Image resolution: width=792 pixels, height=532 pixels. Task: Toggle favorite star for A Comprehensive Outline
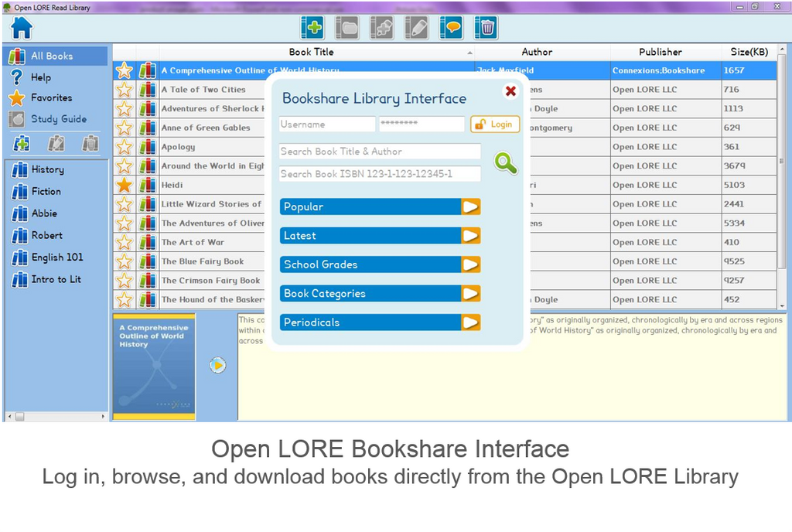(125, 70)
